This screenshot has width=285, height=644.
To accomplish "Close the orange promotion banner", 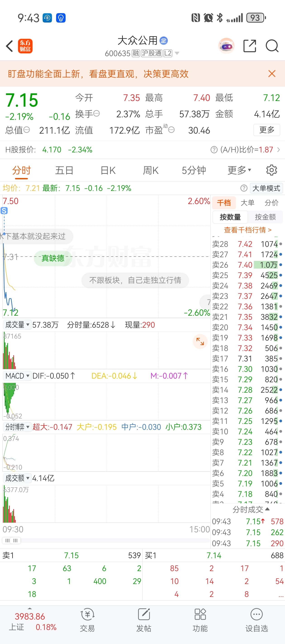I will pyautogui.click(x=272, y=74).
